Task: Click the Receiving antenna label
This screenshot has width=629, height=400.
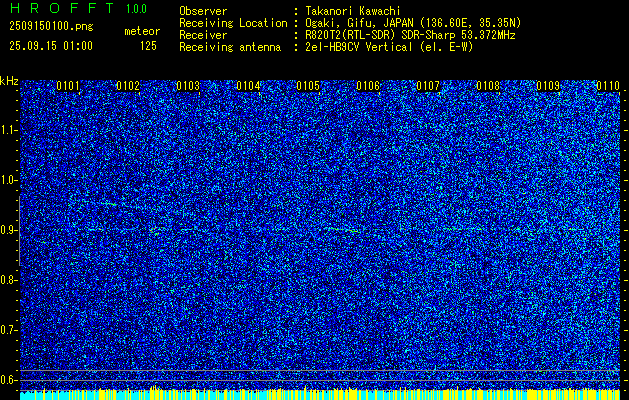Action: click(230, 47)
